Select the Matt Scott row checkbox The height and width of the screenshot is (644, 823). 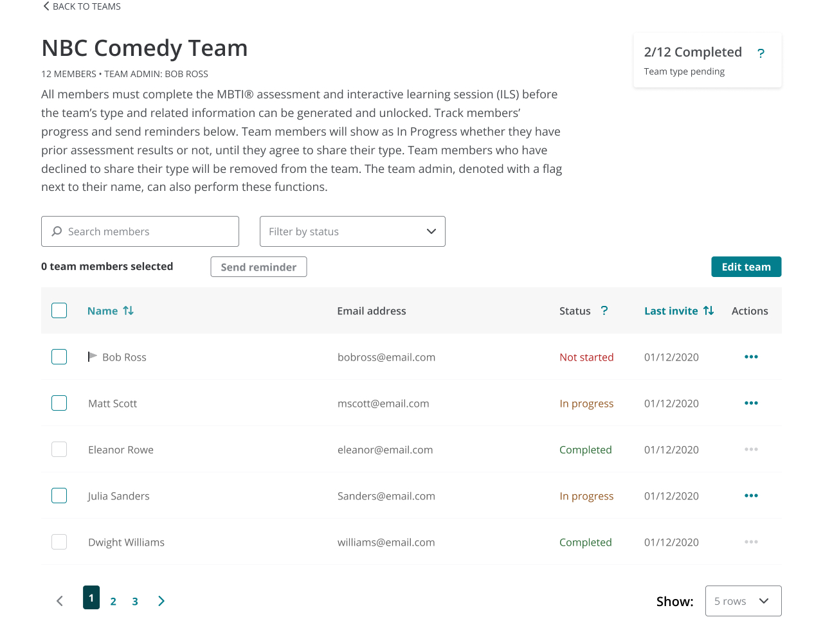59,403
